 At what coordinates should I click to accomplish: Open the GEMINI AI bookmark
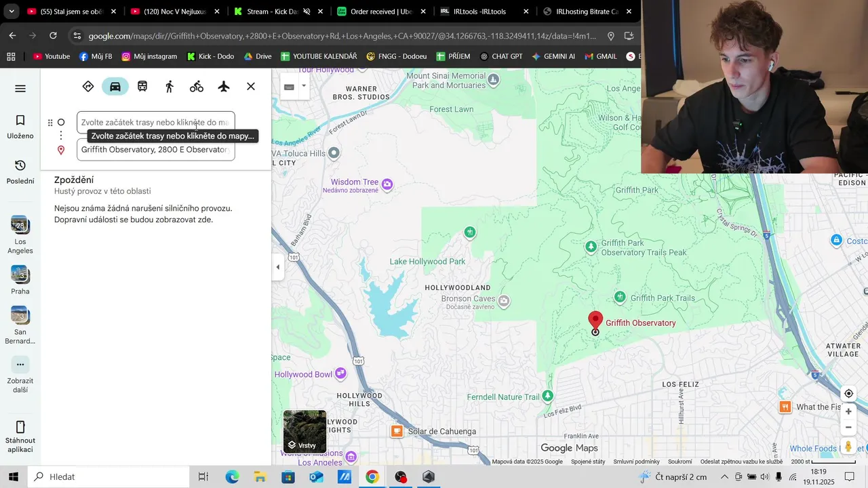553,56
